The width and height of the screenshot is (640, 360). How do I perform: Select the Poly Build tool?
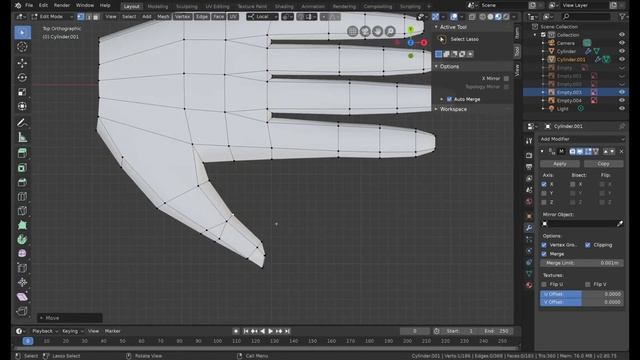pos(22,225)
